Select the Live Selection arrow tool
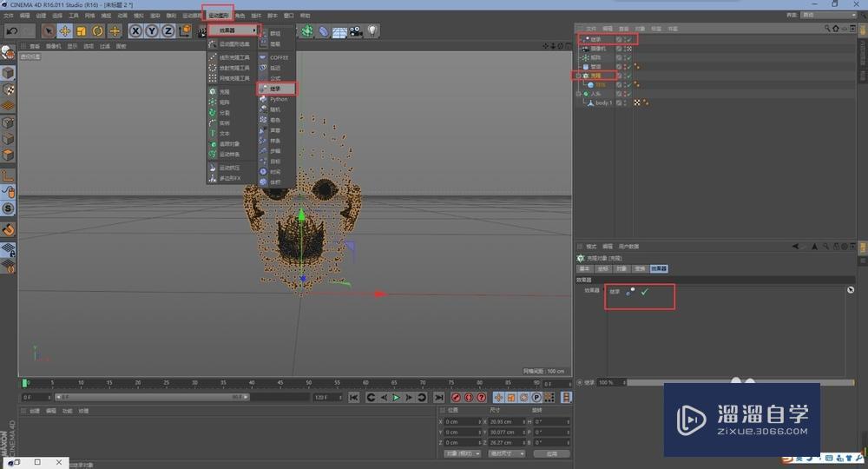Viewport: 868px width, 469px height. (49, 31)
